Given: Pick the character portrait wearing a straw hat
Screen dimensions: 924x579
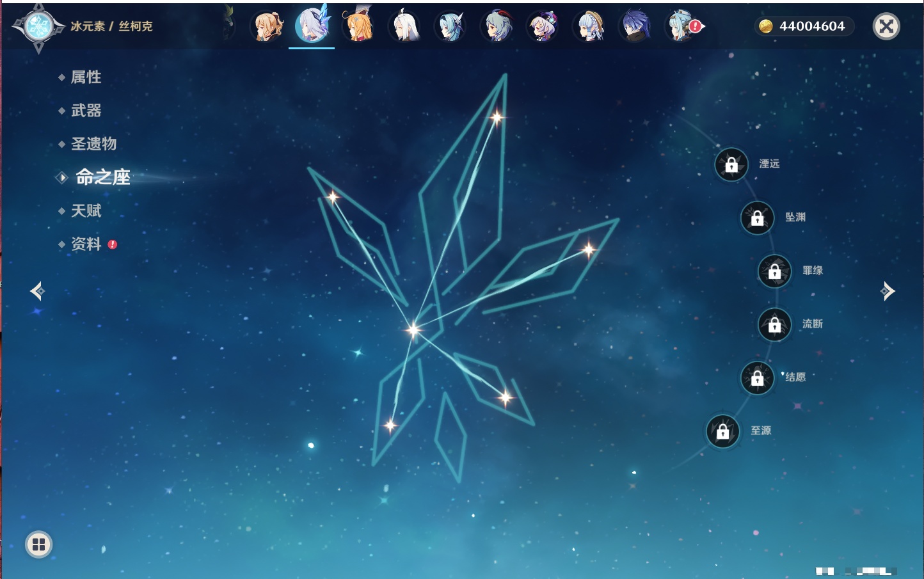Looking at the screenshot, I should (589, 27).
